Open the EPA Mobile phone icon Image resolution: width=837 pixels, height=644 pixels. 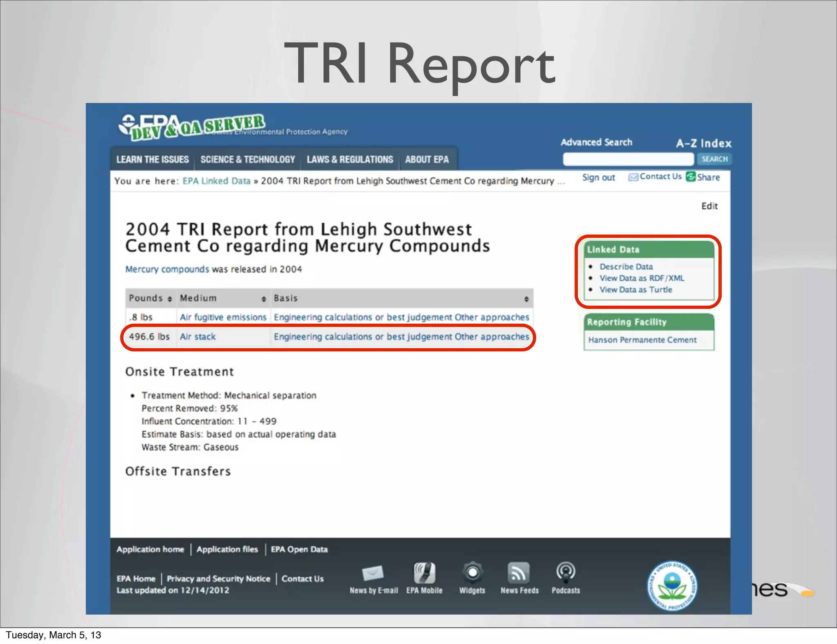(x=424, y=573)
